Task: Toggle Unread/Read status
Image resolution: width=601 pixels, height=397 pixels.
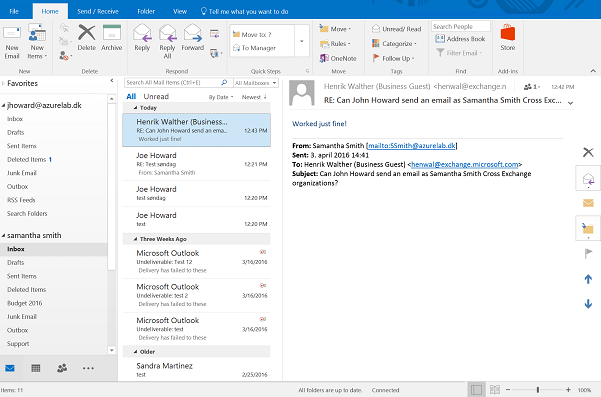Action: [396, 29]
